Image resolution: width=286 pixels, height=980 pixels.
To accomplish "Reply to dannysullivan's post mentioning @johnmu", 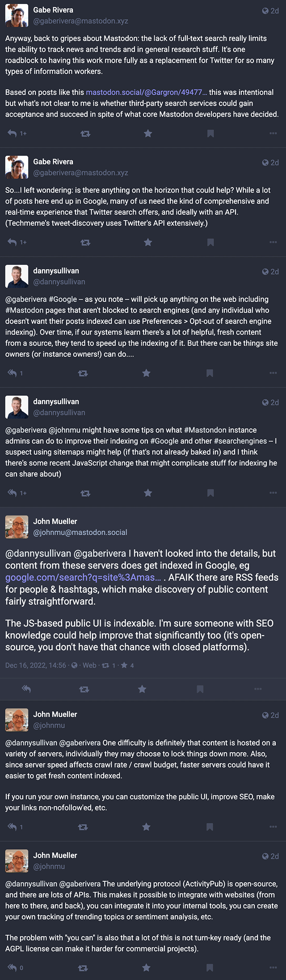I will [x=13, y=493].
